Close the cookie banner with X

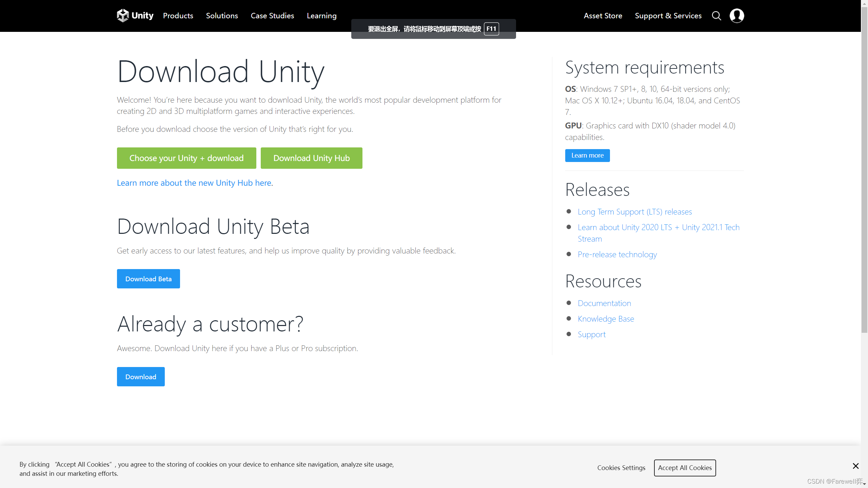(855, 466)
